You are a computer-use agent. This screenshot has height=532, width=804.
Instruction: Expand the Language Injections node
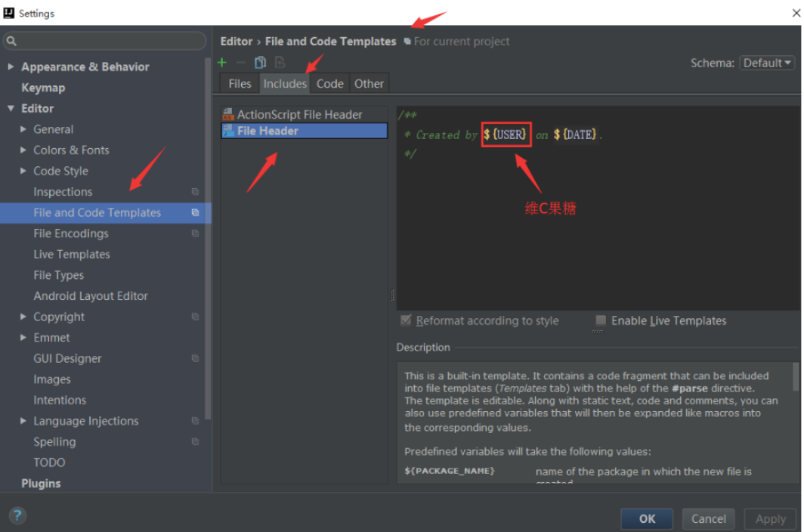(23, 421)
